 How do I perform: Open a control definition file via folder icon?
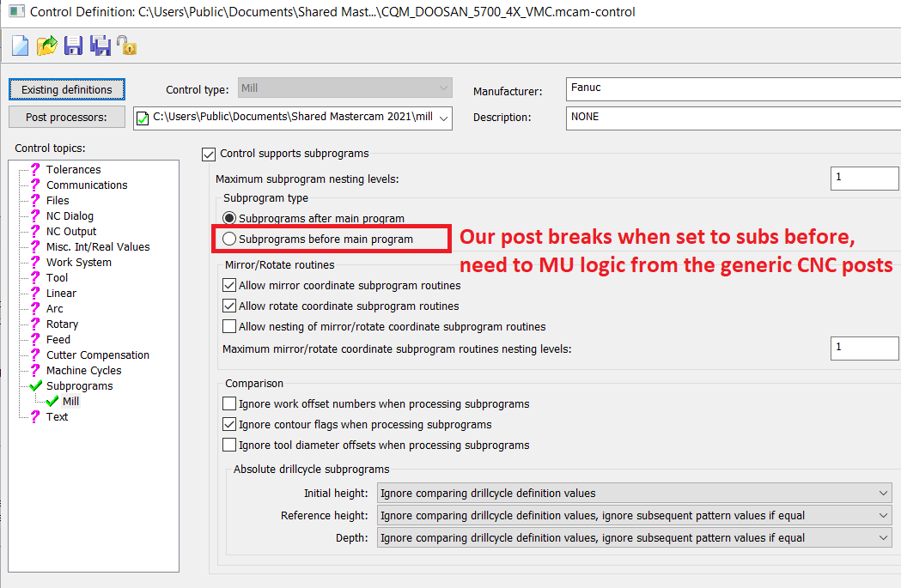click(46, 45)
